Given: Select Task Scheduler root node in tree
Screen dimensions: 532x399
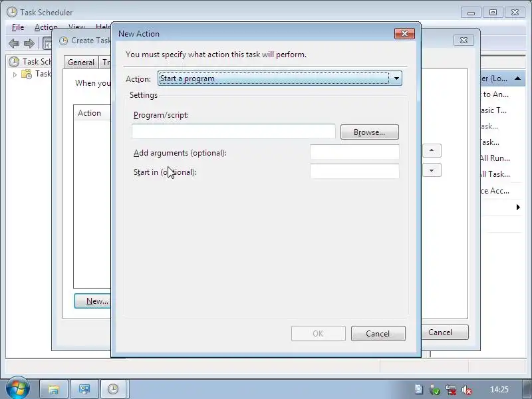Looking at the screenshot, I should 30,62.
